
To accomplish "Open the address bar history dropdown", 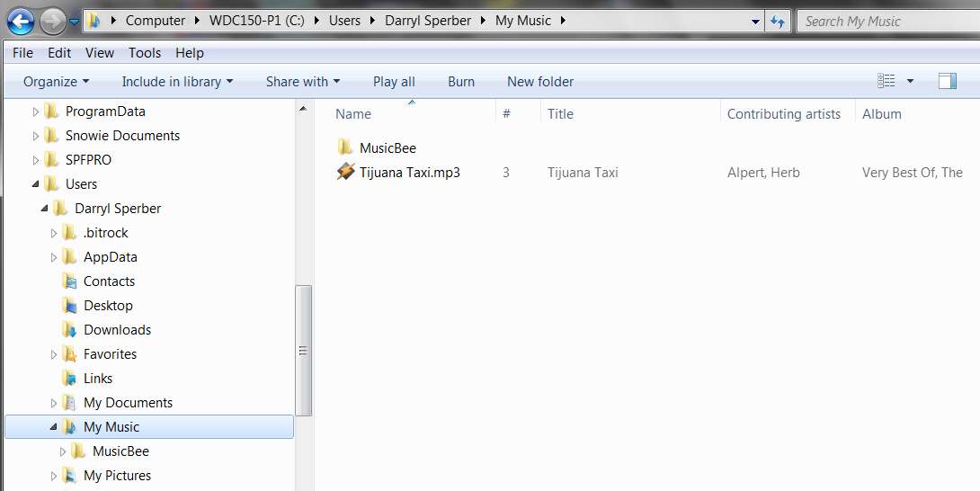I will pos(755,22).
